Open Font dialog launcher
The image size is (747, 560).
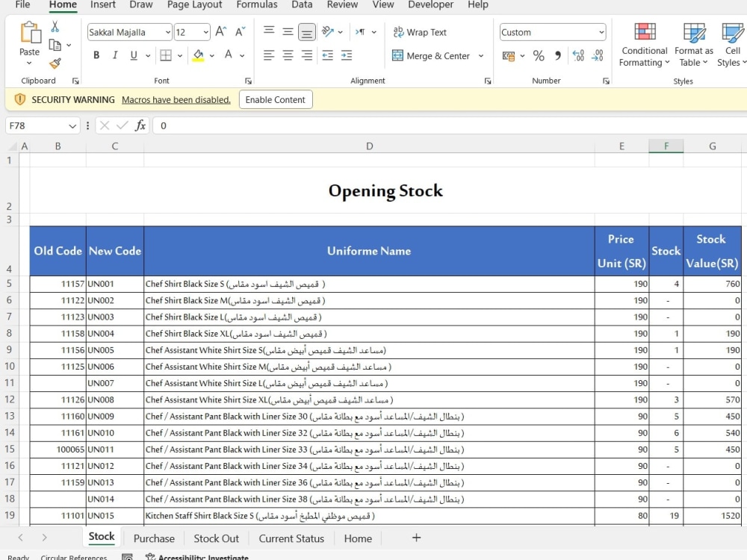point(248,81)
